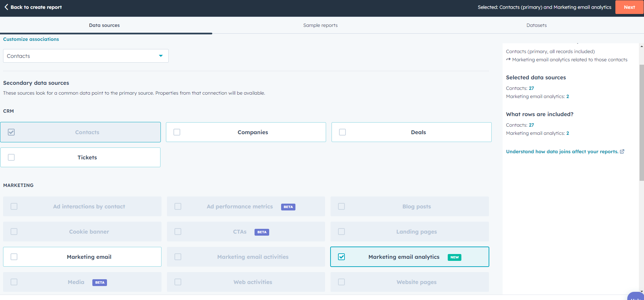Image resolution: width=644 pixels, height=300 pixels.
Task: Click the dropdown caret in the Contacts field
Action: (x=161, y=56)
